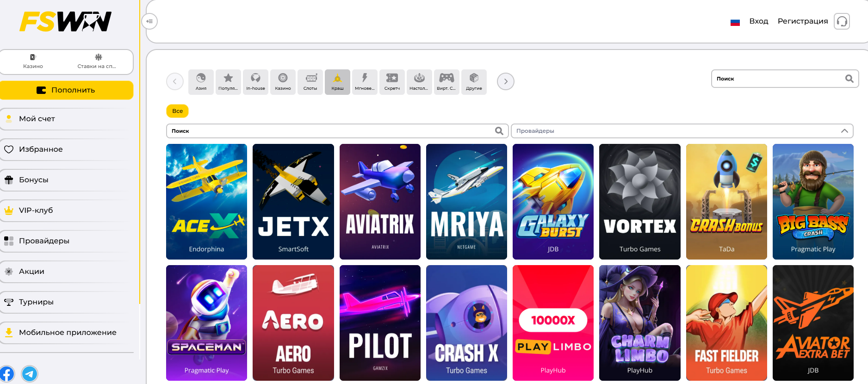Click the FSWIN logo
The height and width of the screenshot is (384, 868).
click(65, 22)
